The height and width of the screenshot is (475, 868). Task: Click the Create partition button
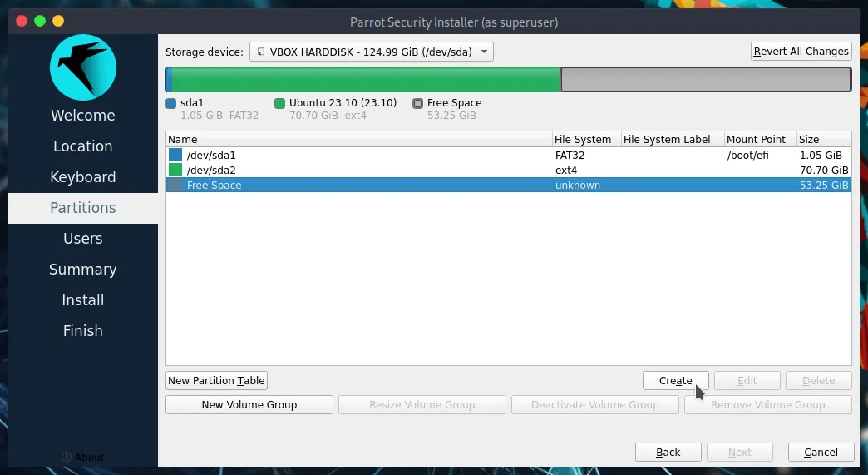[675, 381]
